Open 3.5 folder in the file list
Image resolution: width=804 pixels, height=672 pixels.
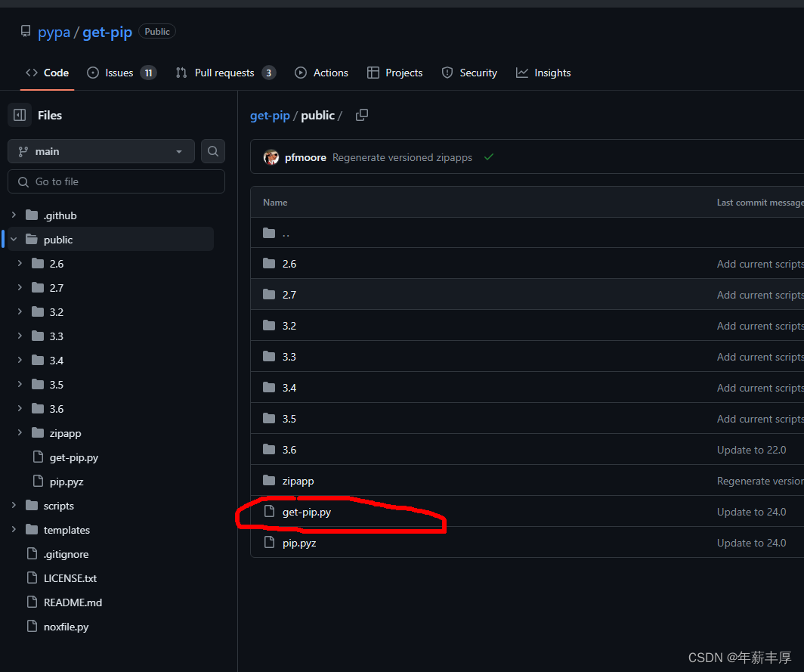(x=289, y=419)
